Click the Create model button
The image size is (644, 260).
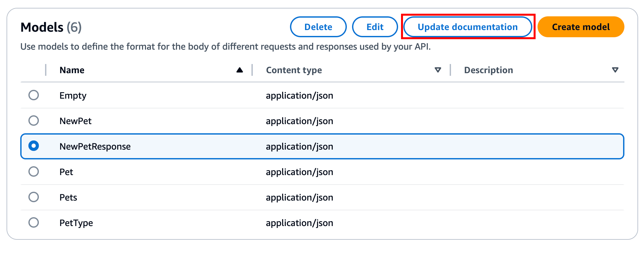pos(581,27)
